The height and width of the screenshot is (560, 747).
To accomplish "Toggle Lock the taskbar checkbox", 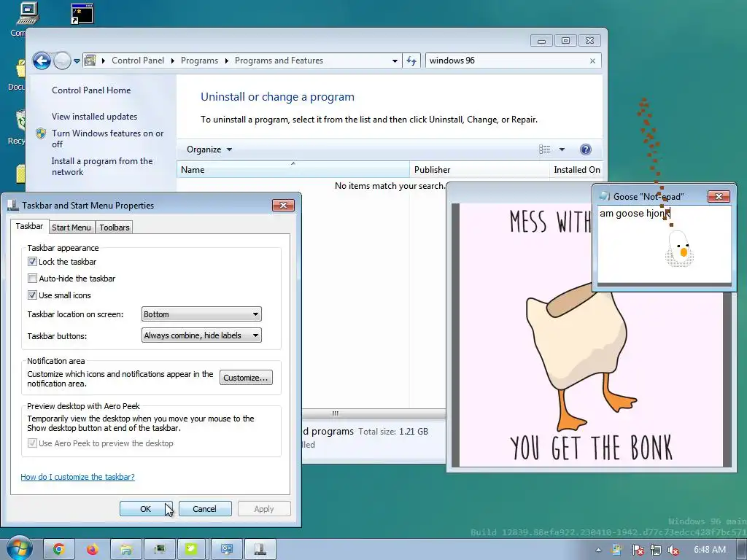I will 32,262.
